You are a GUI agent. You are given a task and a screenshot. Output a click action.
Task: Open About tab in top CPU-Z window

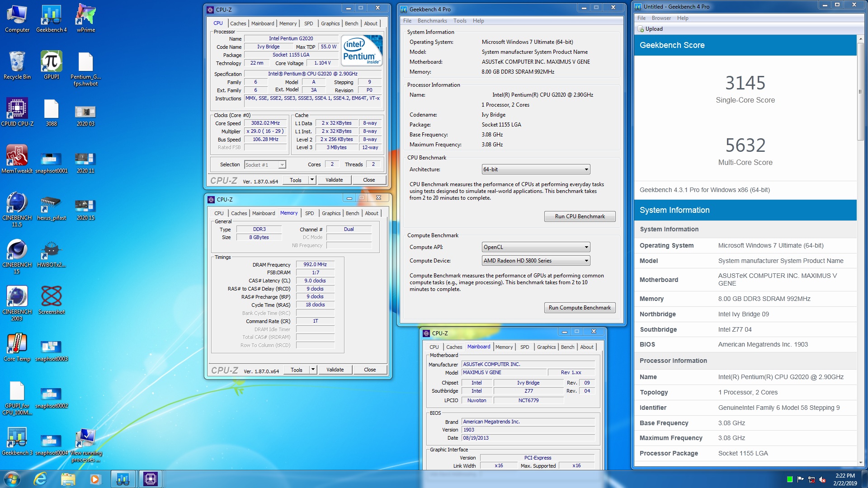coord(371,23)
